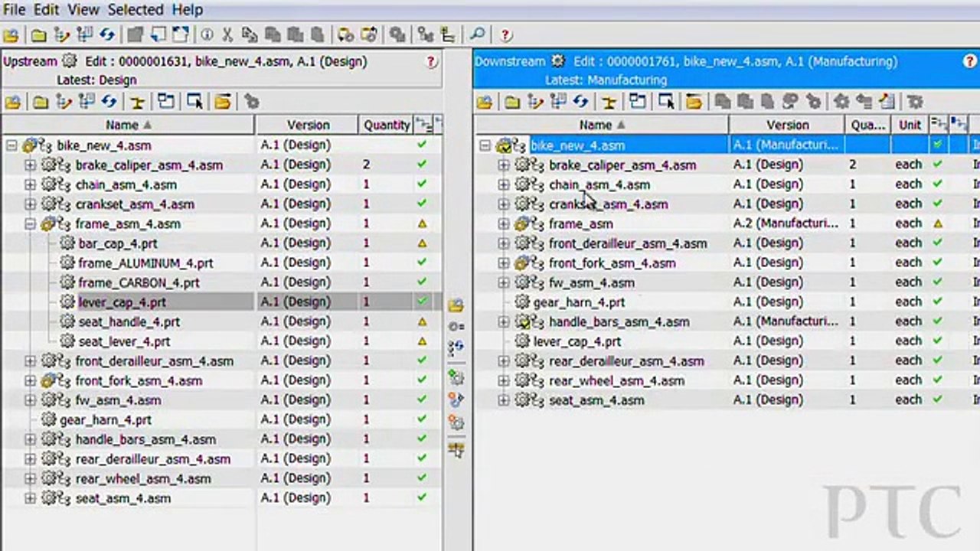This screenshot has height=551, width=980.
Task: Click the refresh icon in Downstream toolbar
Action: point(581,102)
